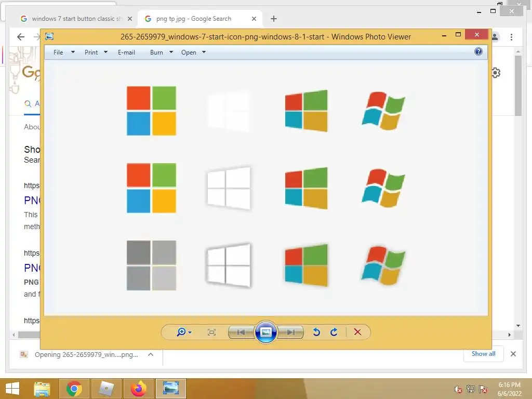
Task: Click Show all downloads in Chrome
Action: click(x=484, y=354)
